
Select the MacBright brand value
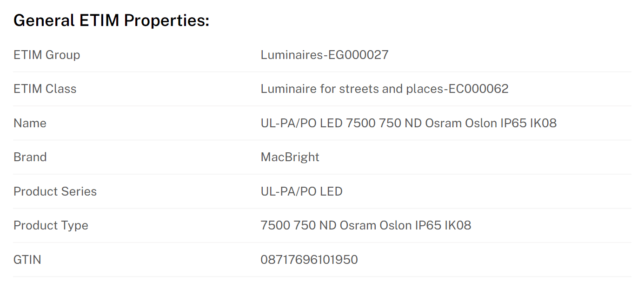coord(290,157)
